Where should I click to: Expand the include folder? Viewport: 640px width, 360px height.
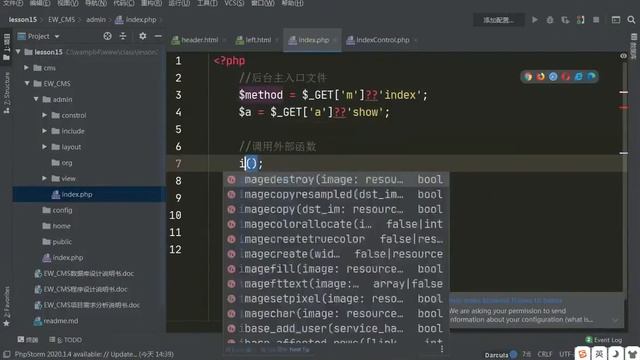[44, 131]
